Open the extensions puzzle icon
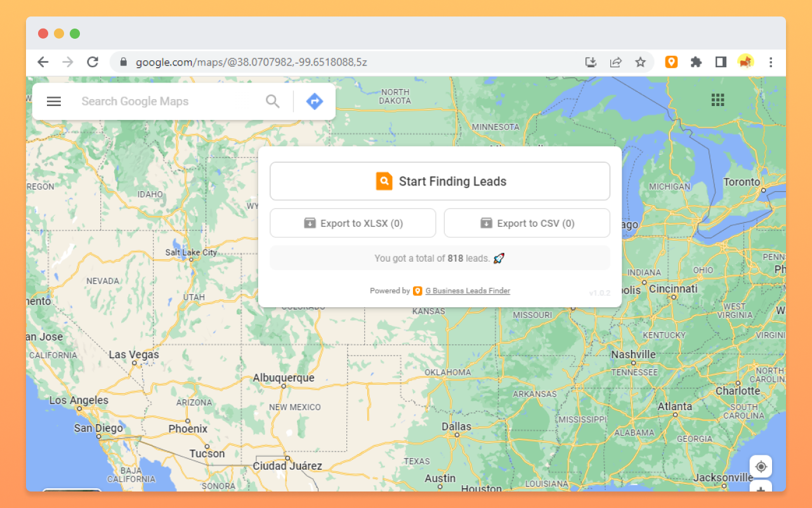 (696, 62)
